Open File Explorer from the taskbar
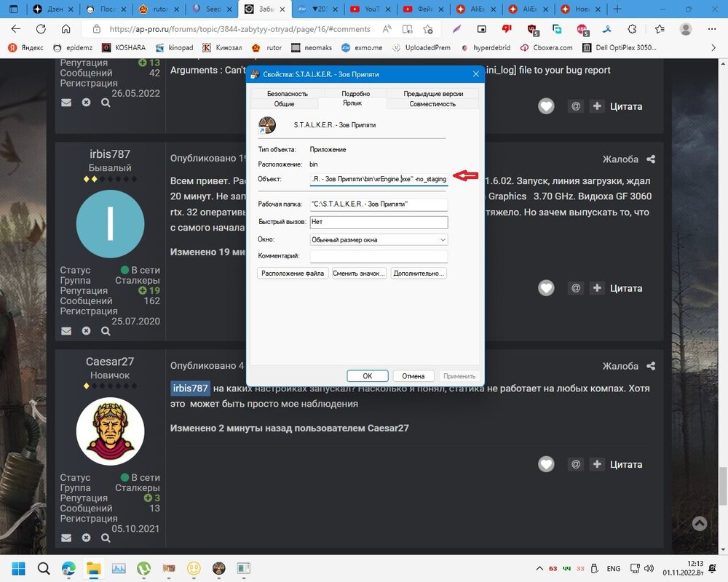The height and width of the screenshot is (582, 728). tap(94, 568)
